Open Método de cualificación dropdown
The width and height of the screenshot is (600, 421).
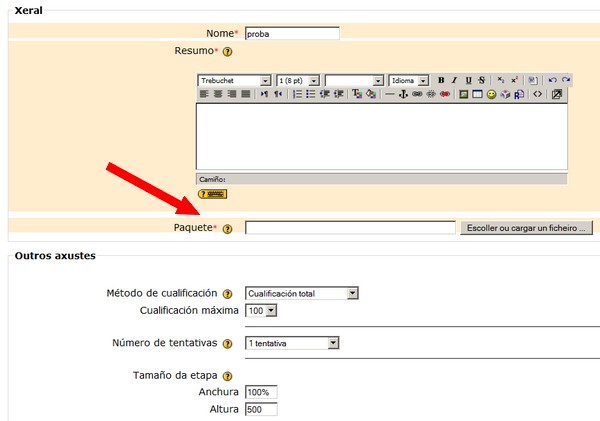[x=302, y=293]
